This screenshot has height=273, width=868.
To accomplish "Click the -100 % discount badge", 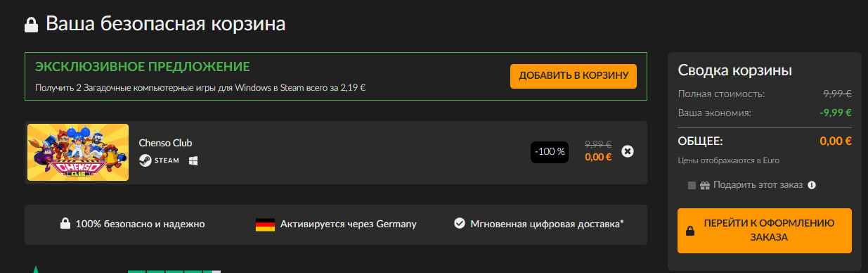I will [550, 151].
